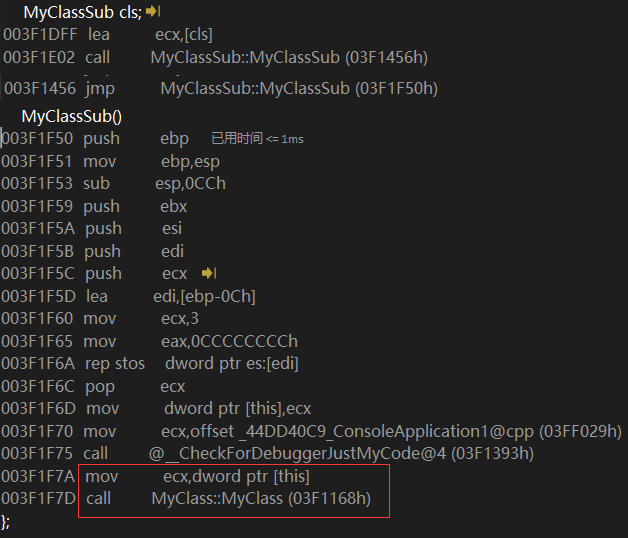
Task: Click the mov dword ptr [this],ecx line
Action: click(156, 409)
